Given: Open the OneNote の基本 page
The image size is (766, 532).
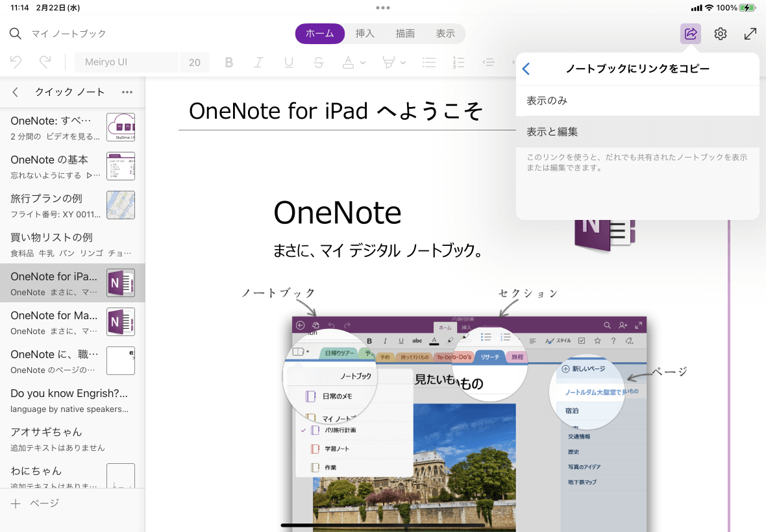Looking at the screenshot, I should click(72, 166).
